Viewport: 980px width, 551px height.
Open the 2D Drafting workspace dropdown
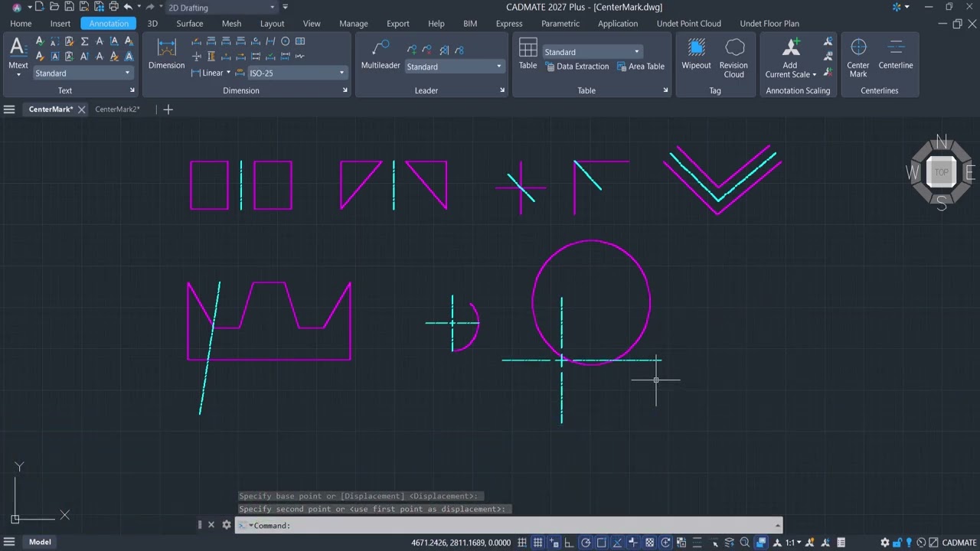coord(222,8)
